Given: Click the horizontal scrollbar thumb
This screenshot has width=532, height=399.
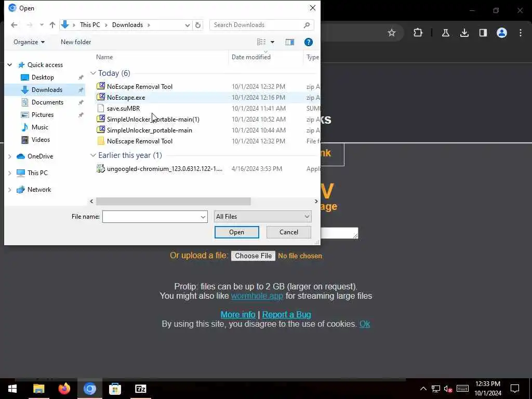Looking at the screenshot, I should (174, 201).
